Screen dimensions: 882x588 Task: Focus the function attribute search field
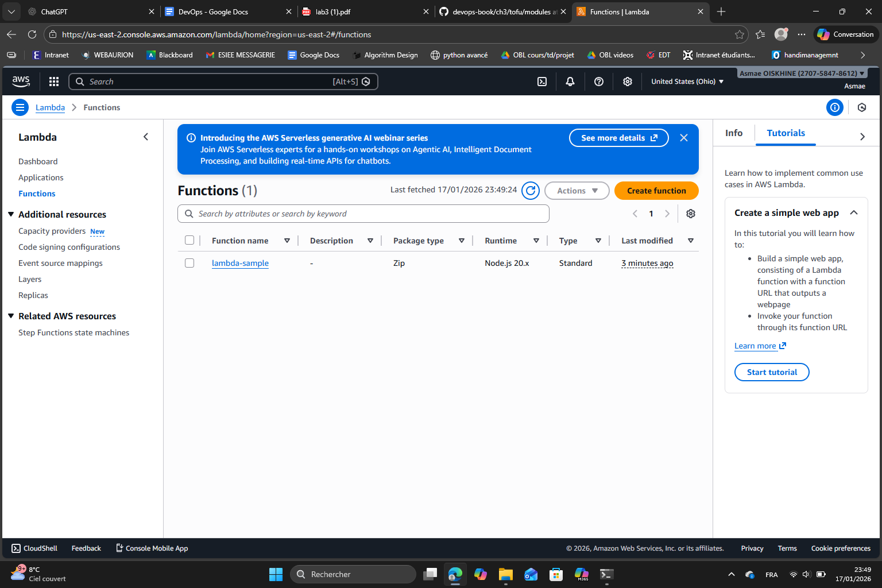[367, 214]
